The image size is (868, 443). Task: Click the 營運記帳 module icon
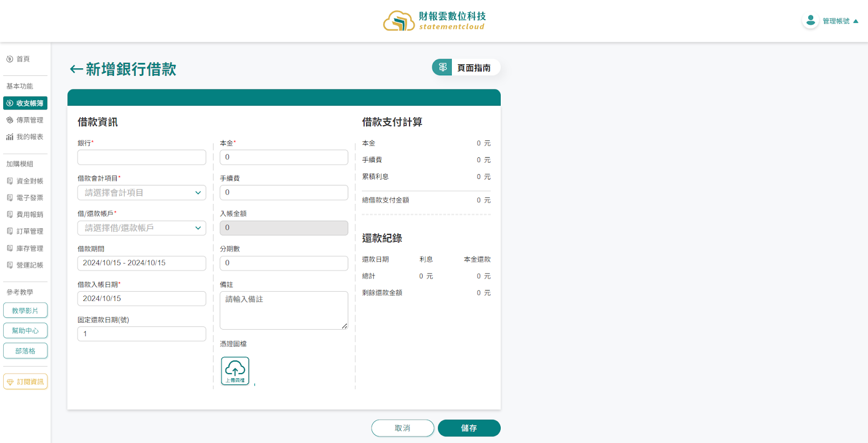click(x=10, y=265)
